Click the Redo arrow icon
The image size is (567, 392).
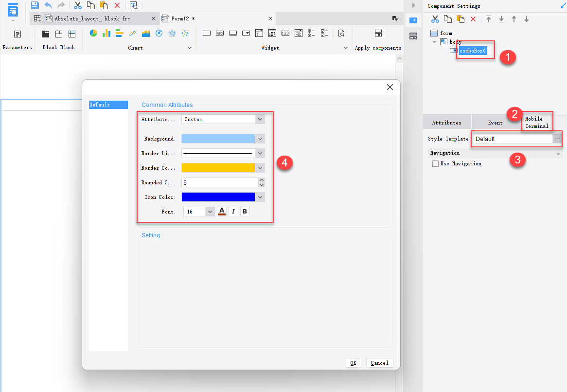point(61,5)
